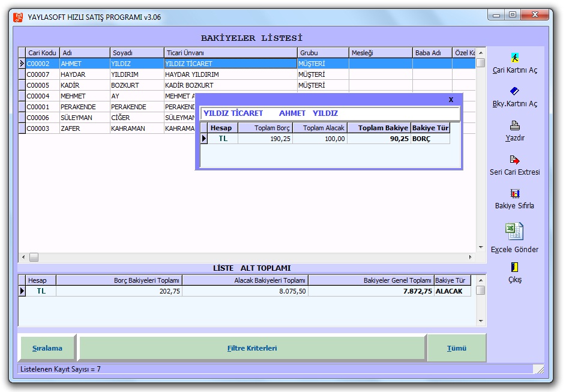
Task: Click the Seri Cari Extresi icon
Action: tap(515, 160)
